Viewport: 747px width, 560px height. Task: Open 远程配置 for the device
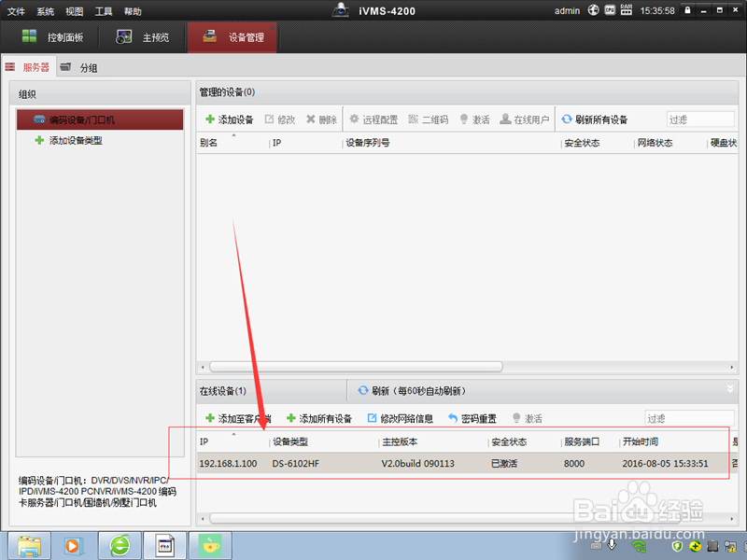(x=374, y=119)
